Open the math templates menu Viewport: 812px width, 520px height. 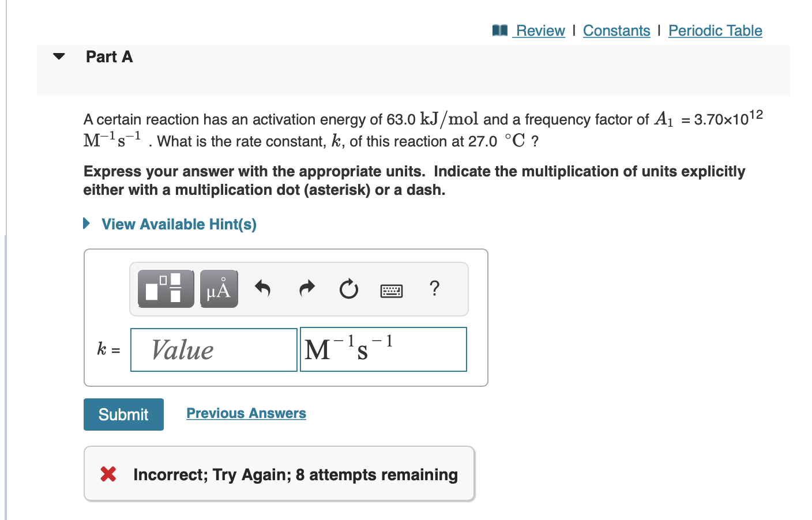pyautogui.click(x=166, y=289)
